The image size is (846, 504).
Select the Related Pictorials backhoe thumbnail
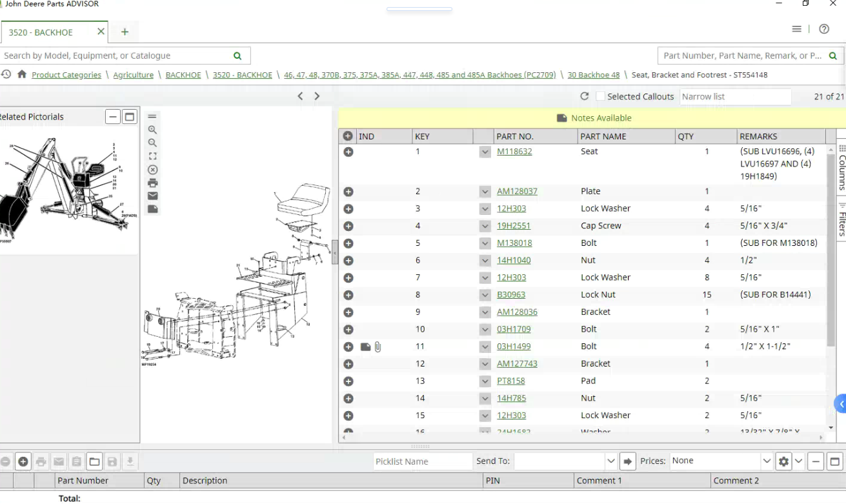tap(68, 189)
